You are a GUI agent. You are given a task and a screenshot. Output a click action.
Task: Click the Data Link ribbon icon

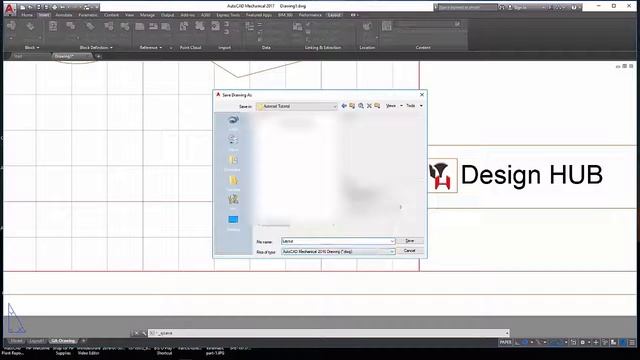[x=298, y=27]
